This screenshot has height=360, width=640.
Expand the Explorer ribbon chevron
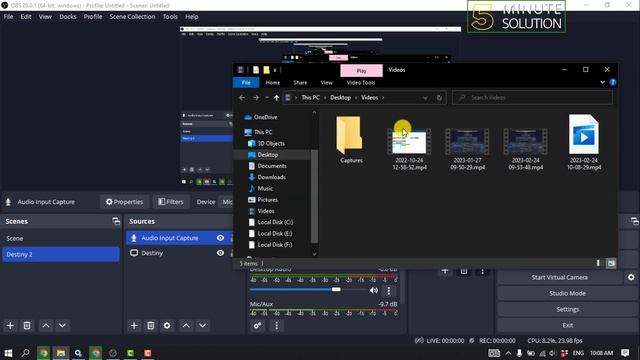coord(602,82)
